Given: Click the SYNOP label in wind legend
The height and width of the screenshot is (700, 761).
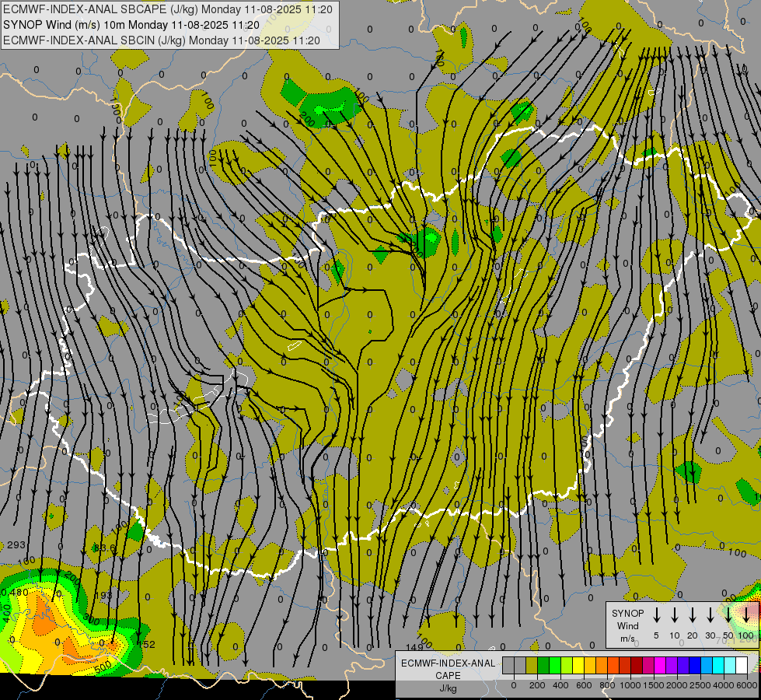Looking at the screenshot, I should [627, 613].
